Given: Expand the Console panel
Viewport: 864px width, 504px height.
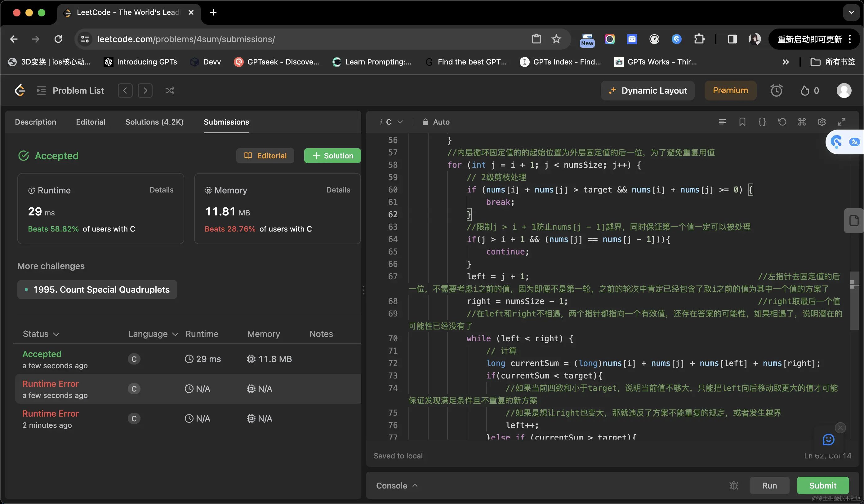Looking at the screenshot, I should click(x=397, y=485).
